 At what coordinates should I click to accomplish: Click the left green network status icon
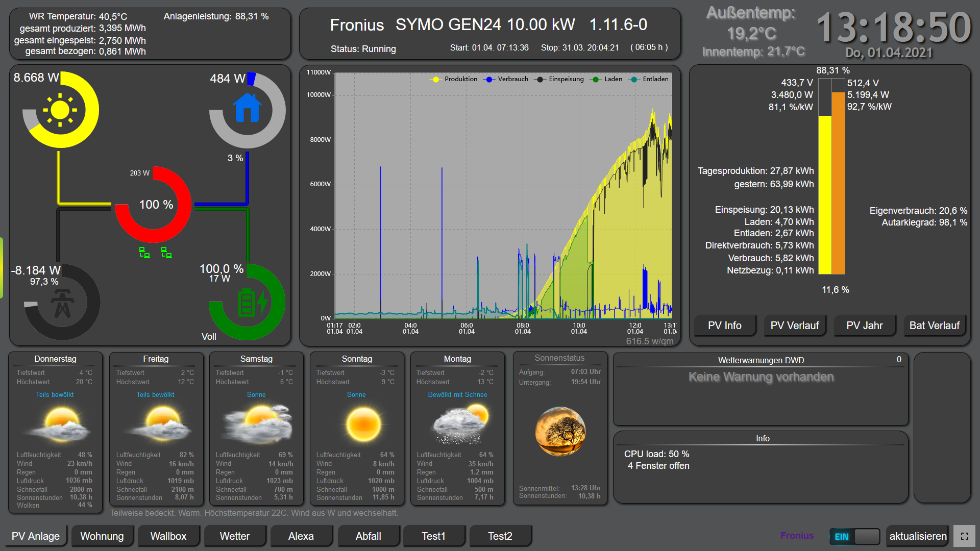[x=144, y=253]
